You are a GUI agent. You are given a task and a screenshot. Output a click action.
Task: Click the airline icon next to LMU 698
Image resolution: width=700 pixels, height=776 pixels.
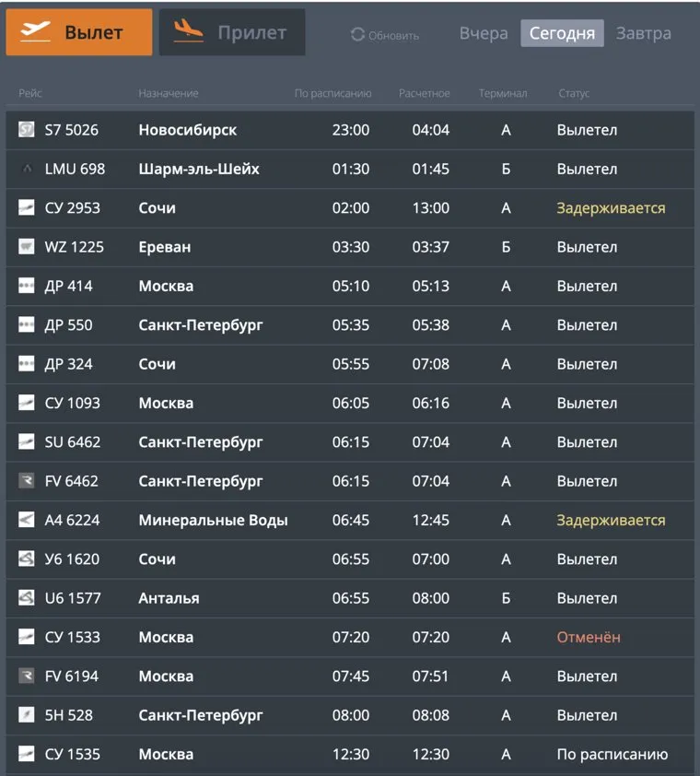pos(26,170)
